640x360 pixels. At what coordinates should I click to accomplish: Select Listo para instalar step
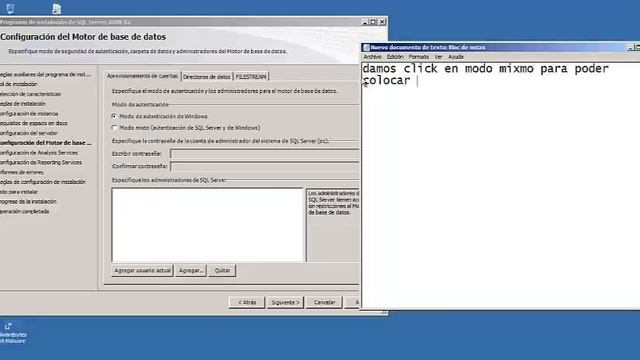coord(19,192)
